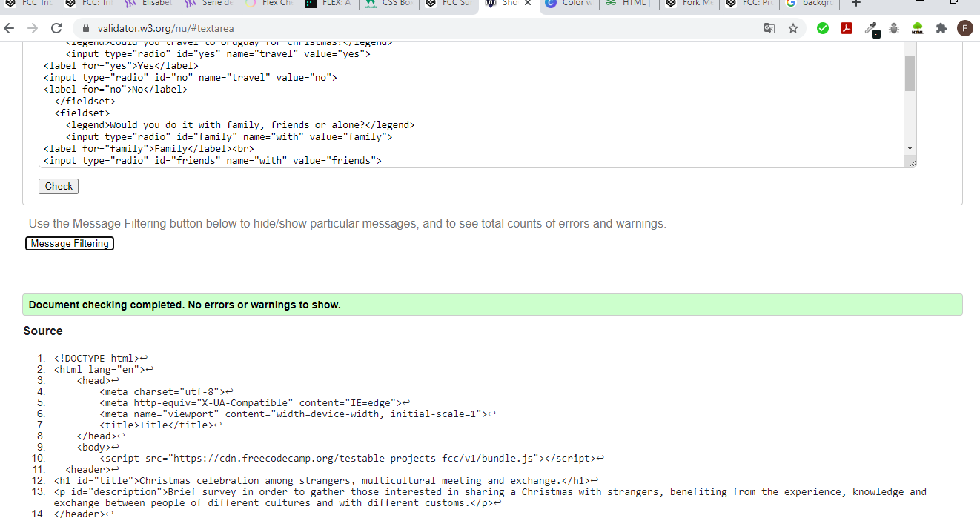980x518 pixels.
Task: Reload the validator page
Action: 56,28
